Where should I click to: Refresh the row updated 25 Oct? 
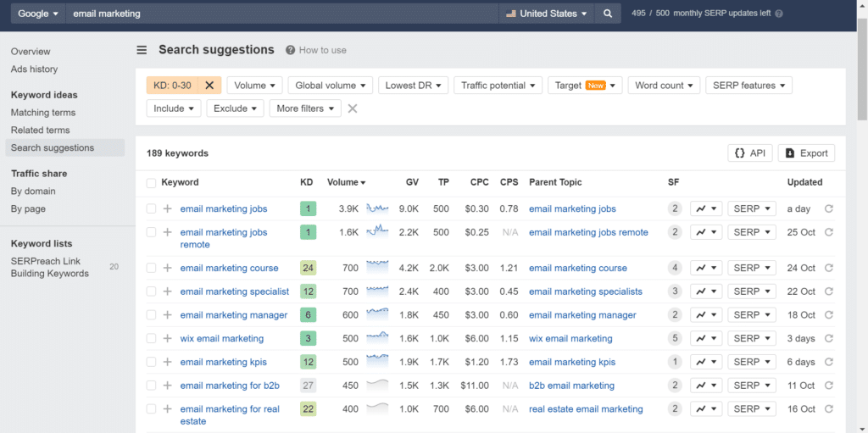click(829, 232)
